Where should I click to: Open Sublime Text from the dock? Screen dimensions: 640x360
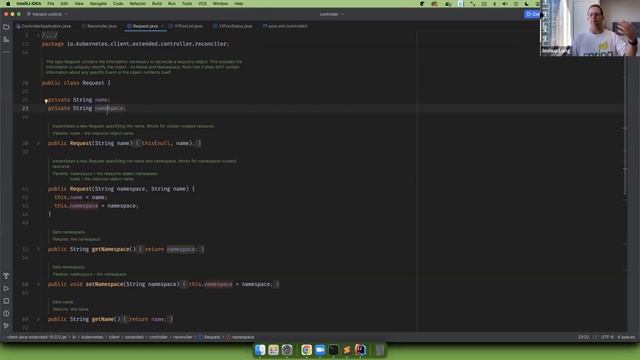click(x=347, y=350)
